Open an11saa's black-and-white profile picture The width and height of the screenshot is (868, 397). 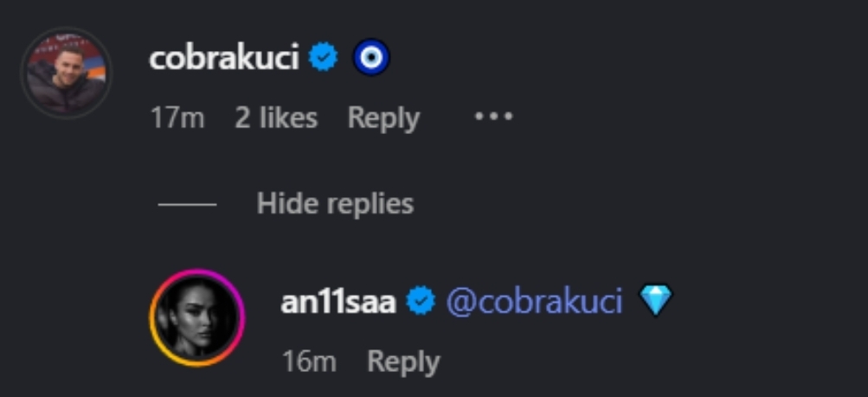[197, 317]
